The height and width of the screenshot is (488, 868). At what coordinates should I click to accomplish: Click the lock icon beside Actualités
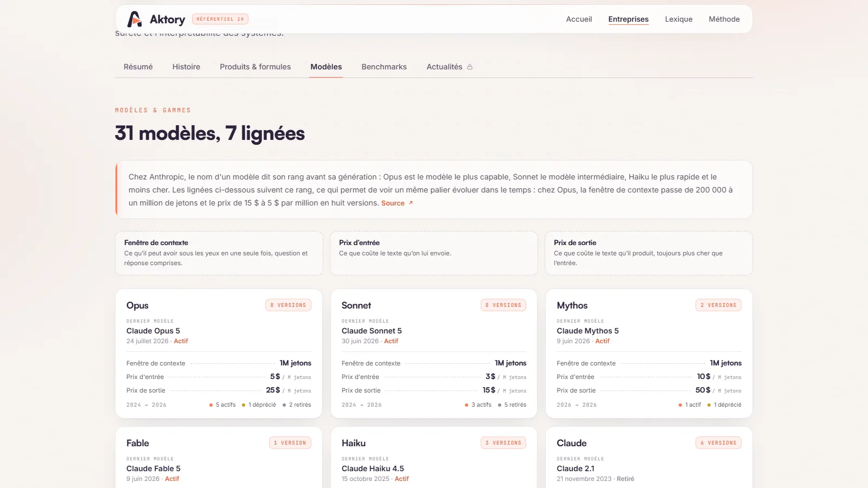click(x=470, y=67)
